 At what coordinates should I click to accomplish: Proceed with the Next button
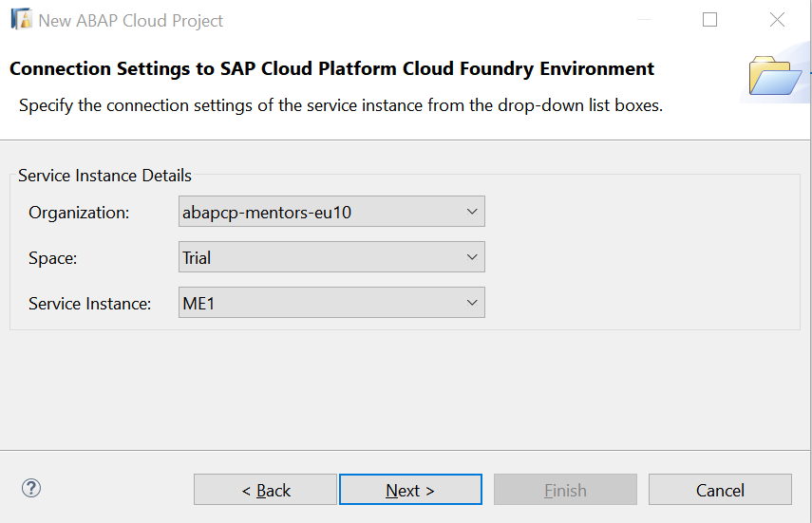coord(410,490)
